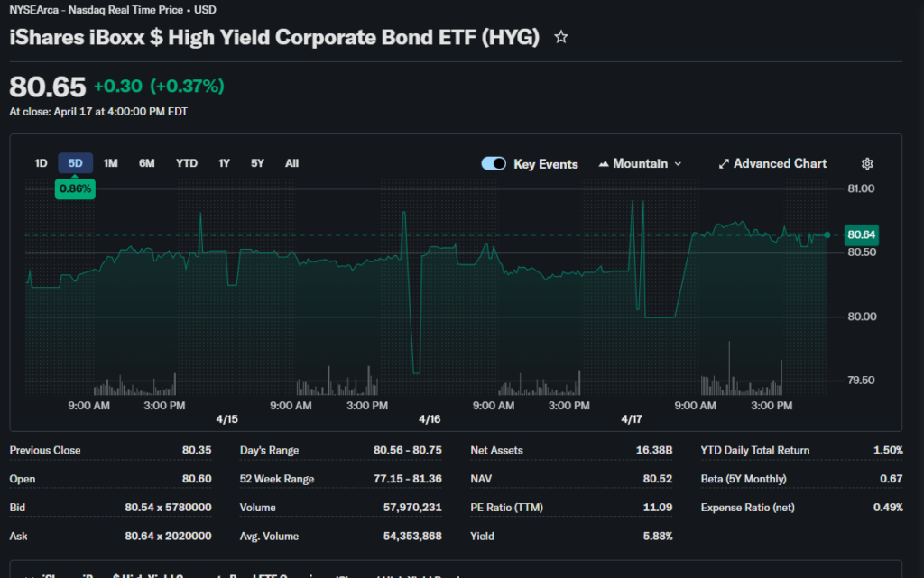Select the 1D time range tab
This screenshot has height=578, width=924.
tap(41, 163)
